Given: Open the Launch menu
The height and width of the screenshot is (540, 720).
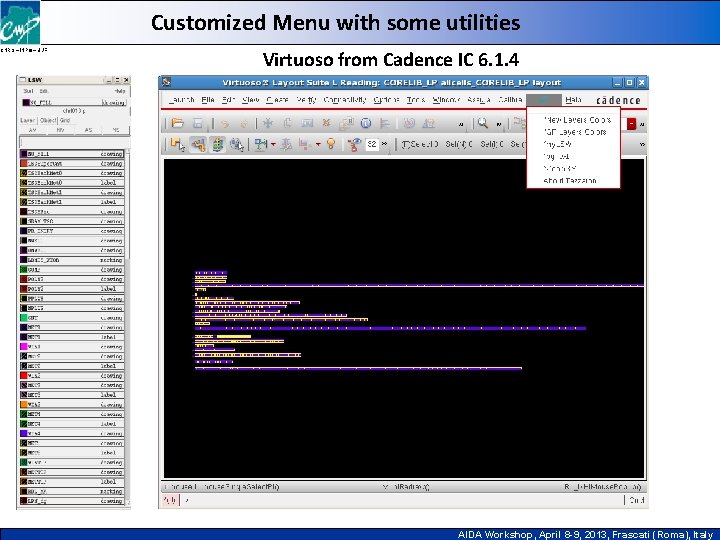Looking at the screenshot, I should point(181,100).
